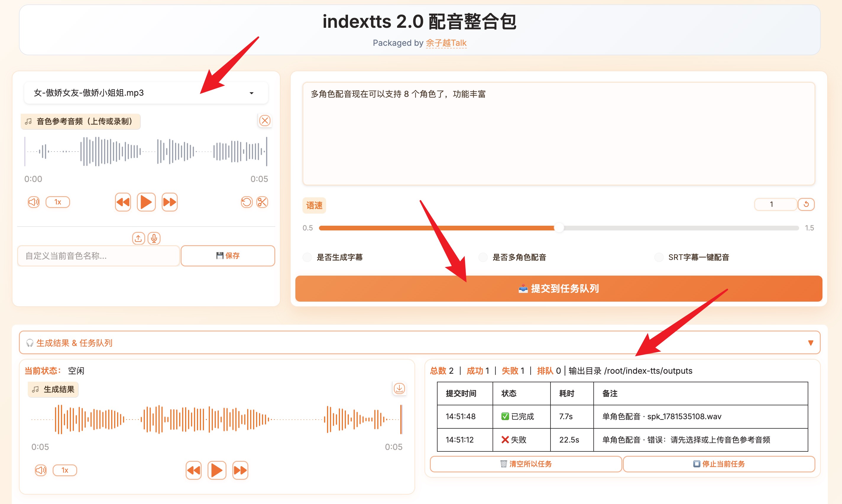
Task: Click the 输出目录 /root/index-tts/outputs text
Action: coord(630,370)
